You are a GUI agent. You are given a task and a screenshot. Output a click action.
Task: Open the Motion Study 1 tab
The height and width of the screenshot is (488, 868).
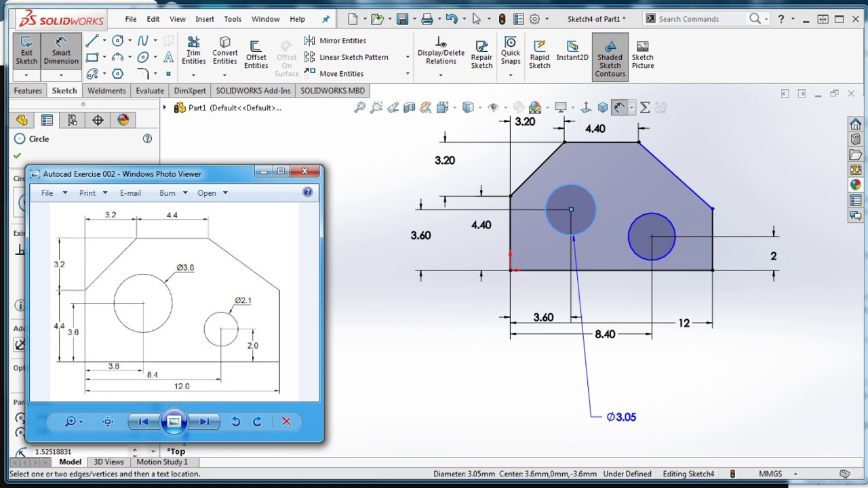point(162,462)
